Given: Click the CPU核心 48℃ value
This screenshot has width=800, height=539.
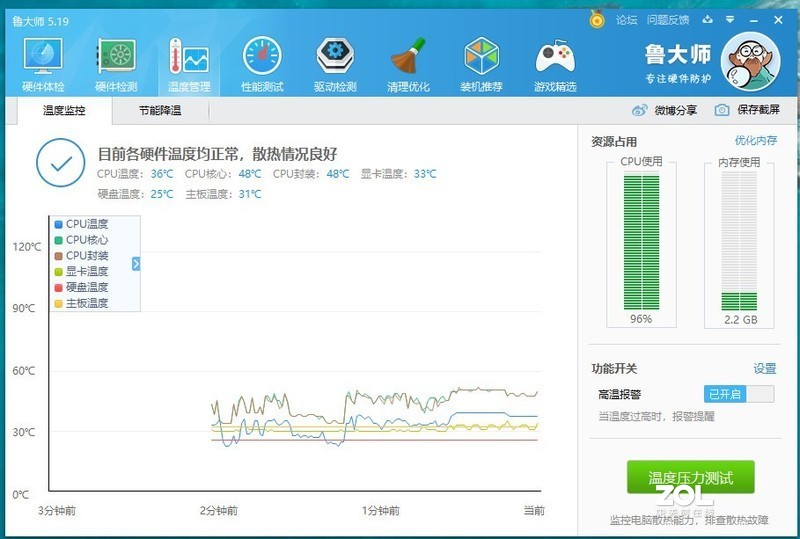Looking at the screenshot, I should pos(250,174).
